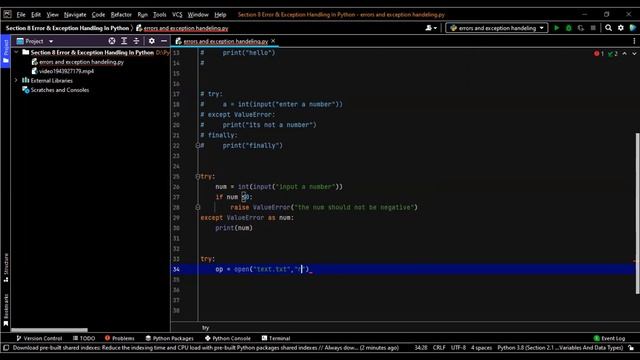This screenshot has width=640, height=360.
Task: Open the Python Packages tool window
Action: [x=169, y=338]
